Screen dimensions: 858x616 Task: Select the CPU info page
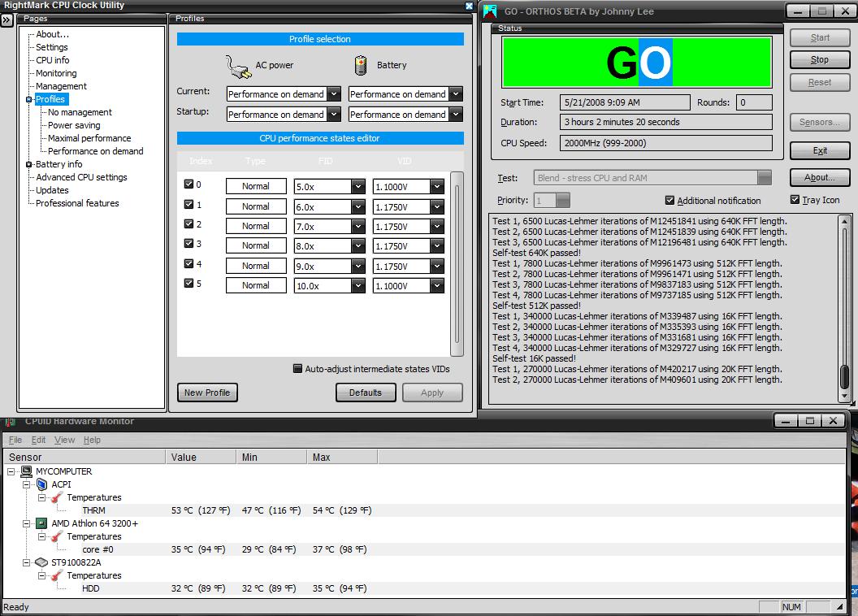tap(53, 60)
